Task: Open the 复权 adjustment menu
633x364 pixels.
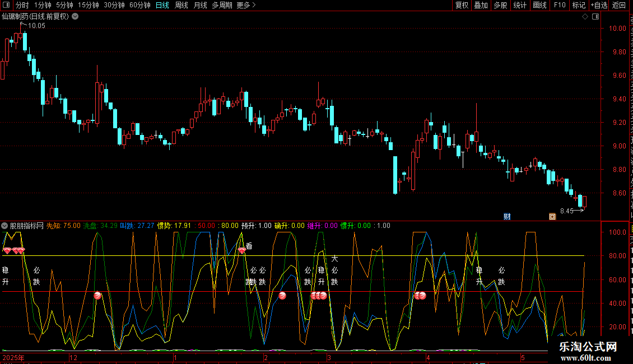Action: tap(462, 5)
